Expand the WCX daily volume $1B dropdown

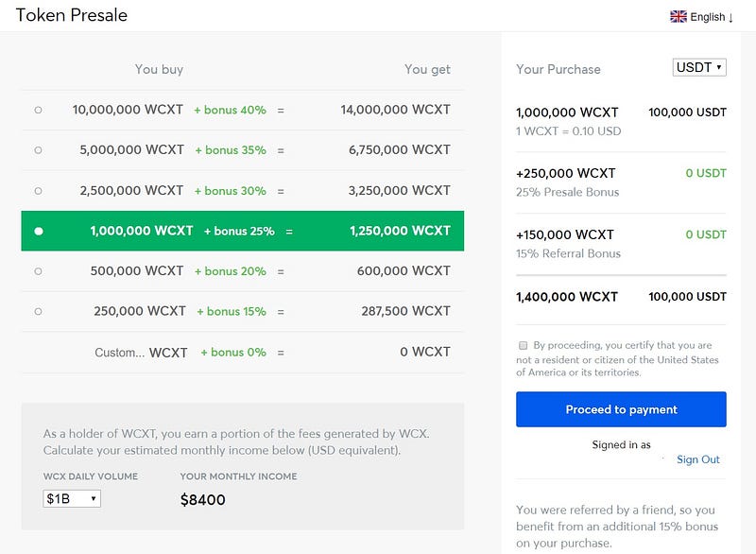tap(72, 498)
